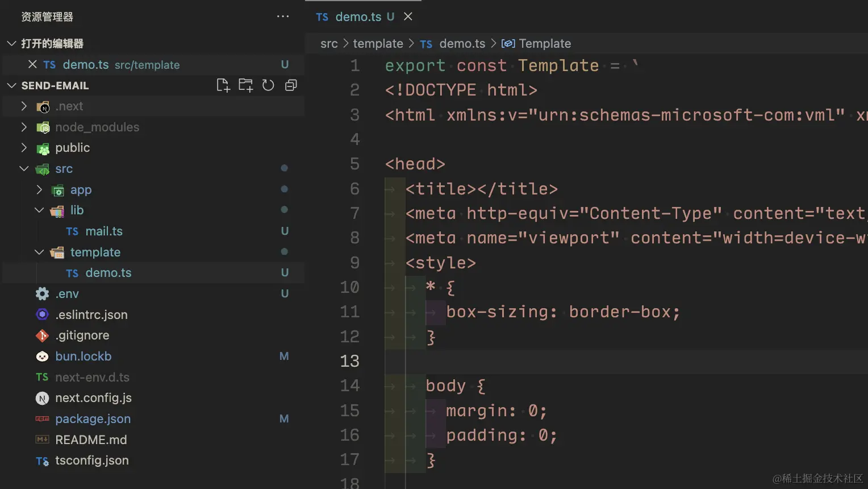The width and height of the screenshot is (868, 489).
Task: Click the 'box-sizing: border-box;' code line
Action: click(564, 312)
